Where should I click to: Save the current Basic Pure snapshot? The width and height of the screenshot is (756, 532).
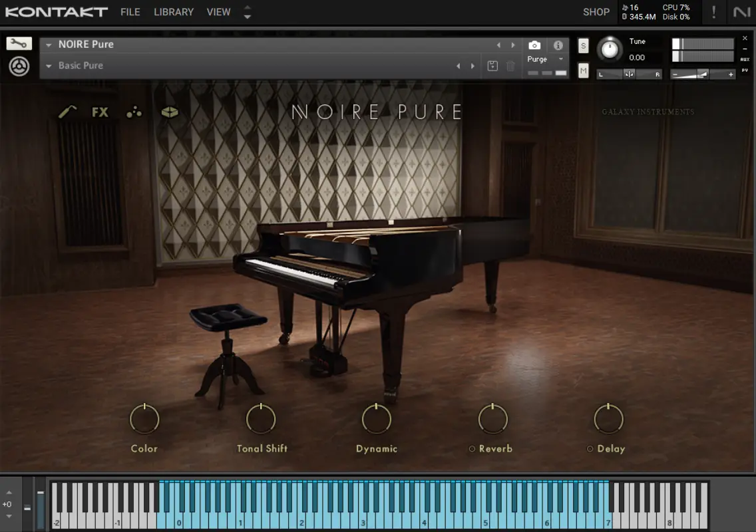(492, 66)
